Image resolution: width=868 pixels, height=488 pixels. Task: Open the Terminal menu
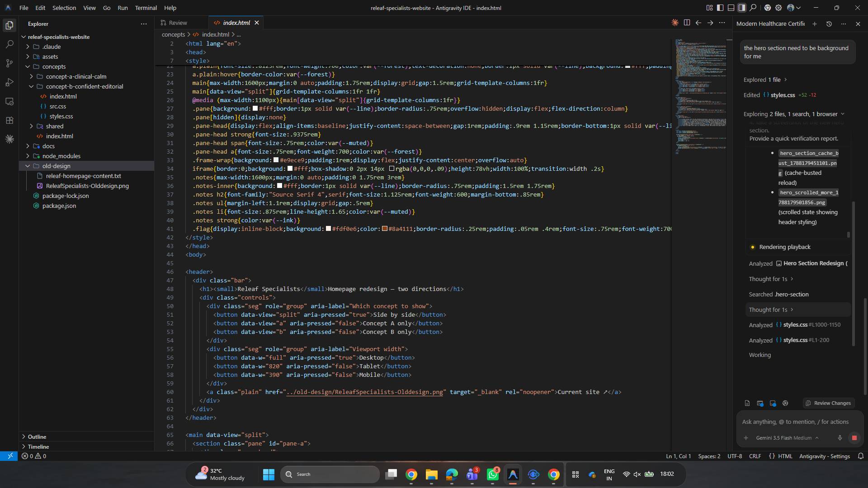click(146, 8)
